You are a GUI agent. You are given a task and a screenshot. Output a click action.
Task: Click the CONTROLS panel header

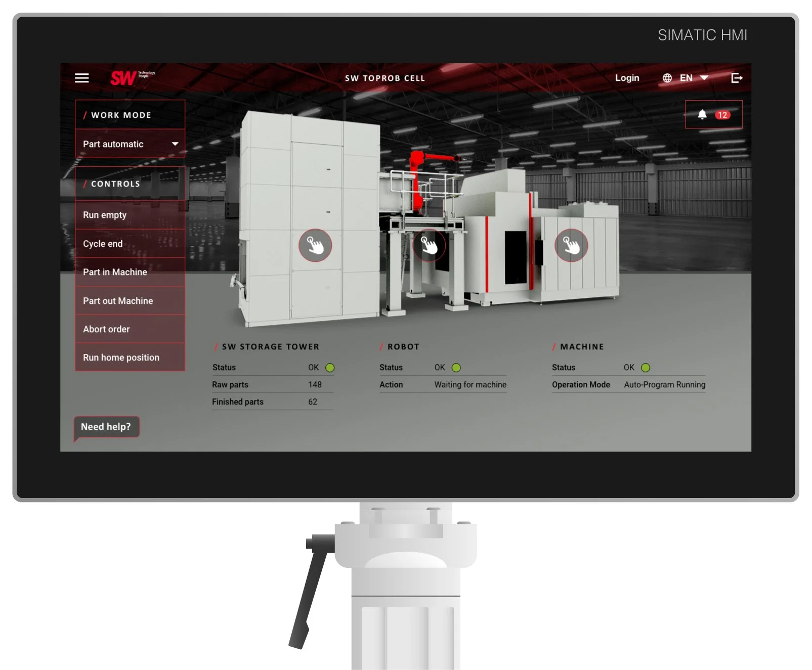pos(130,184)
